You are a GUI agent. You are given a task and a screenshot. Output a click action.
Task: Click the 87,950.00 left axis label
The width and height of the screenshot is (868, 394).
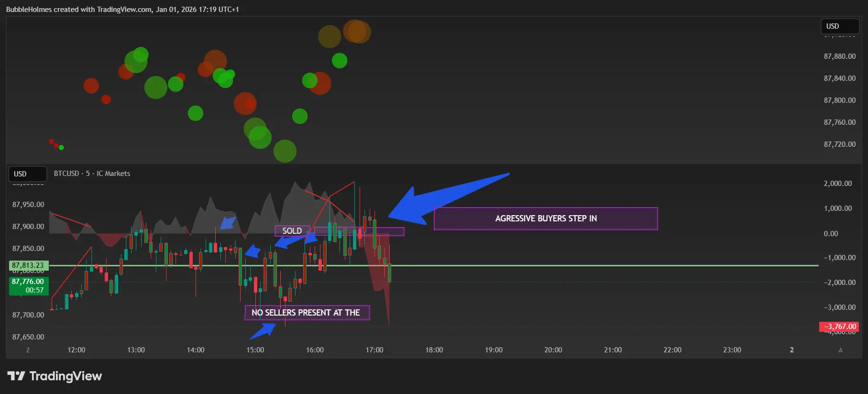point(28,205)
